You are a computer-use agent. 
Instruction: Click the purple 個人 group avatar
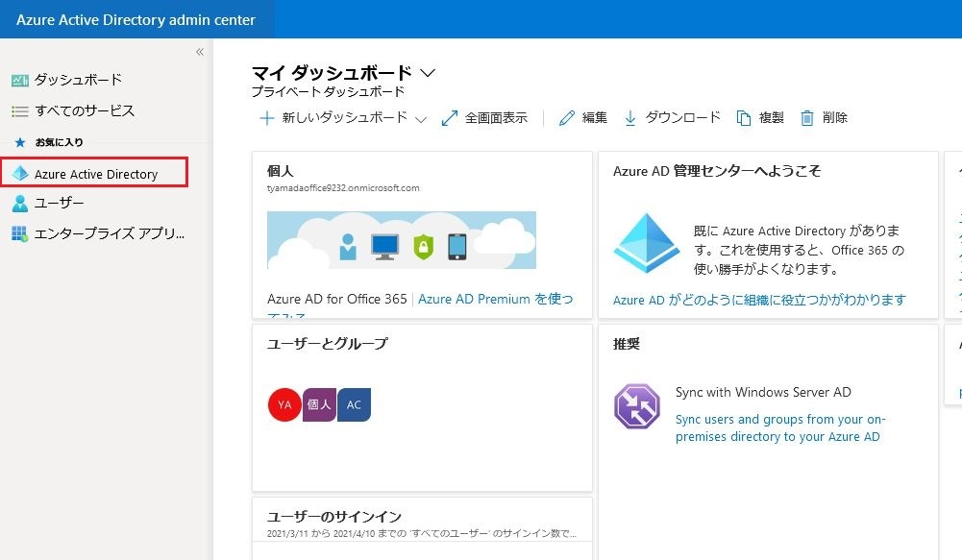(319, 404)
